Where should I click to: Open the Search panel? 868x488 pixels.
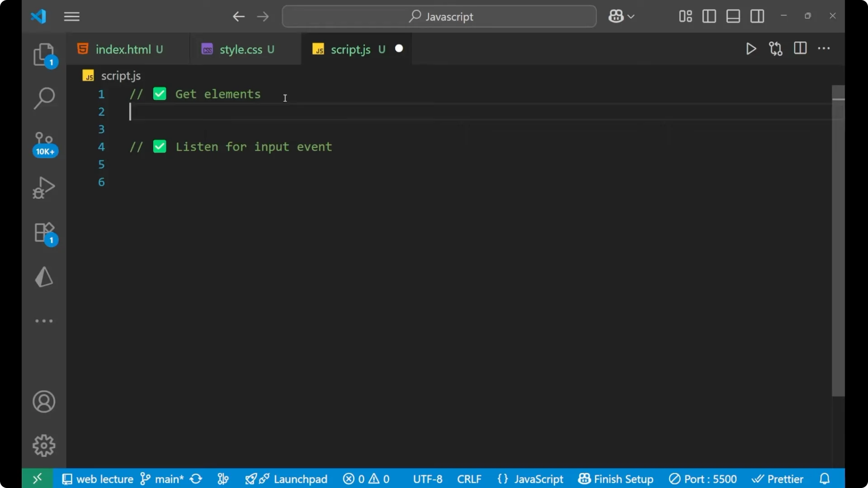tap(44, 98)
